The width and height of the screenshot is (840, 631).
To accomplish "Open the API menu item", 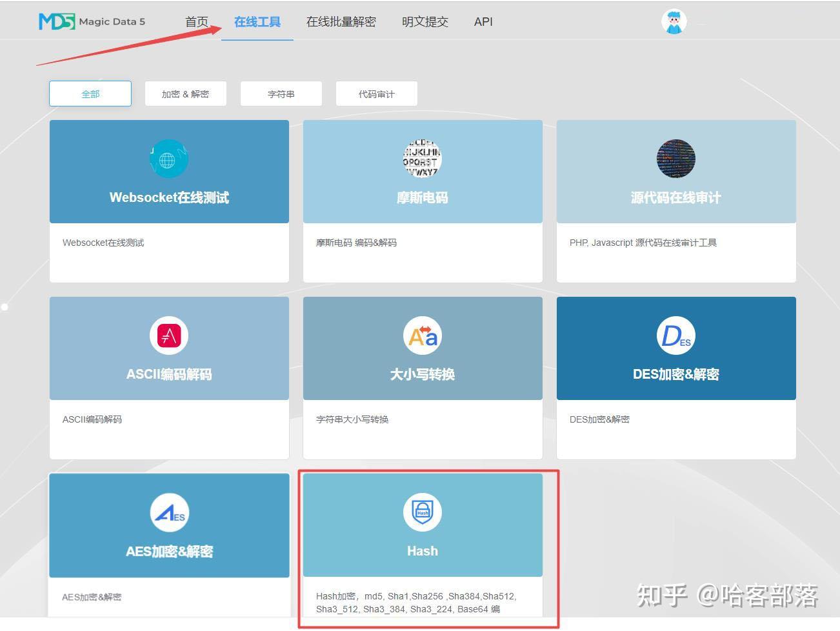I will (483, 21).
